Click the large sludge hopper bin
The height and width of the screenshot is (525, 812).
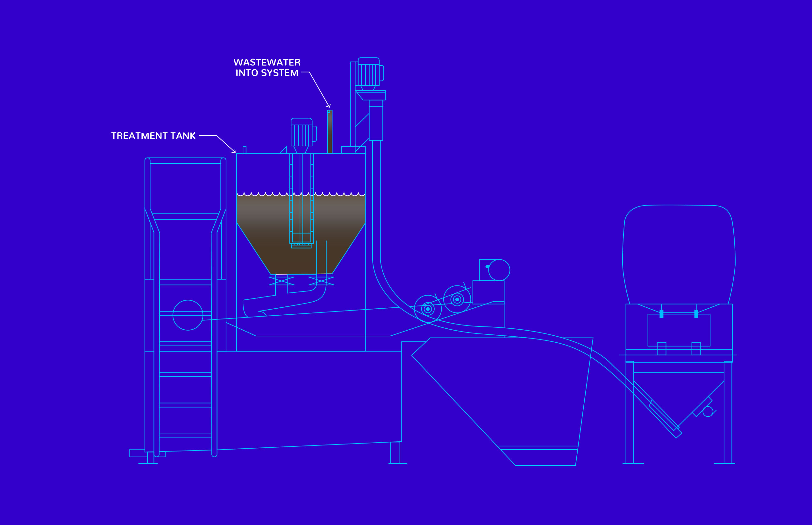[x=502, y=401]
